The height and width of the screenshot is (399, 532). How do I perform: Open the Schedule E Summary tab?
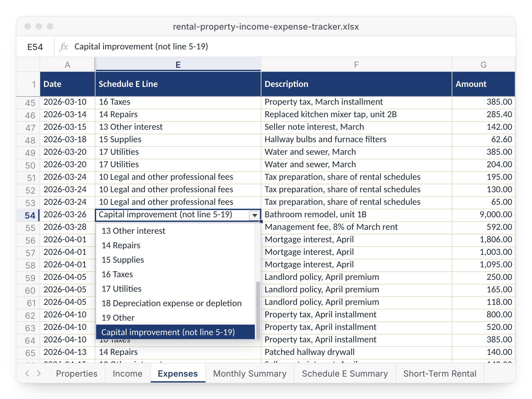(x=345, y=373)
